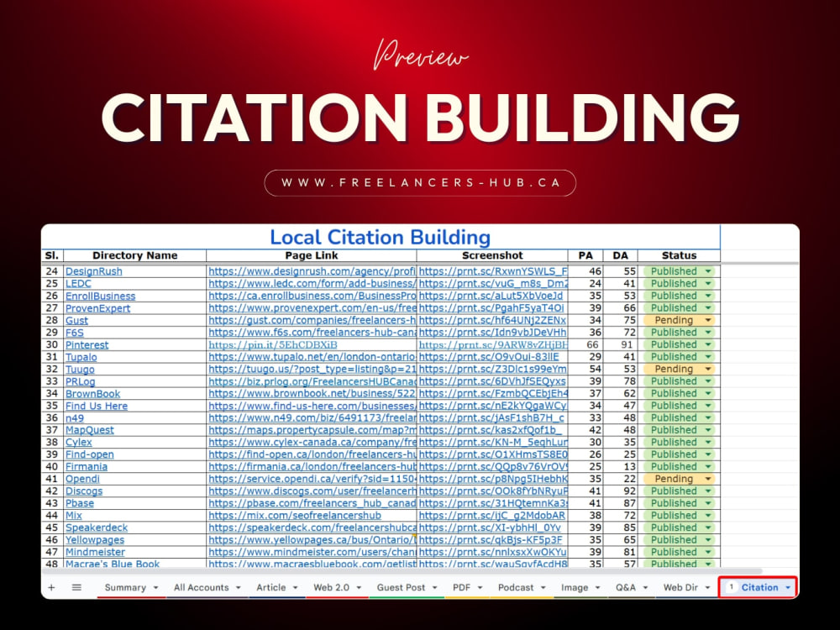Open status dropdown for Gust row
This screenshot has height=630, width=840.
(x=708, y=320)
